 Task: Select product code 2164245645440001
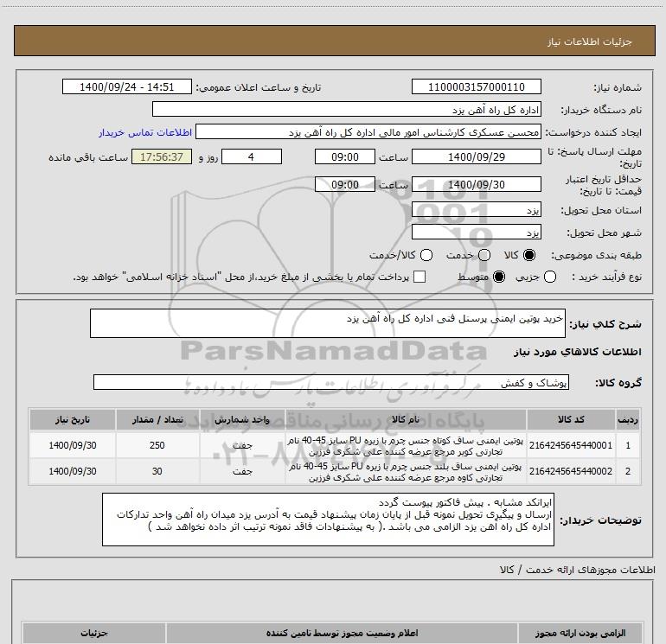coord(571,445)
